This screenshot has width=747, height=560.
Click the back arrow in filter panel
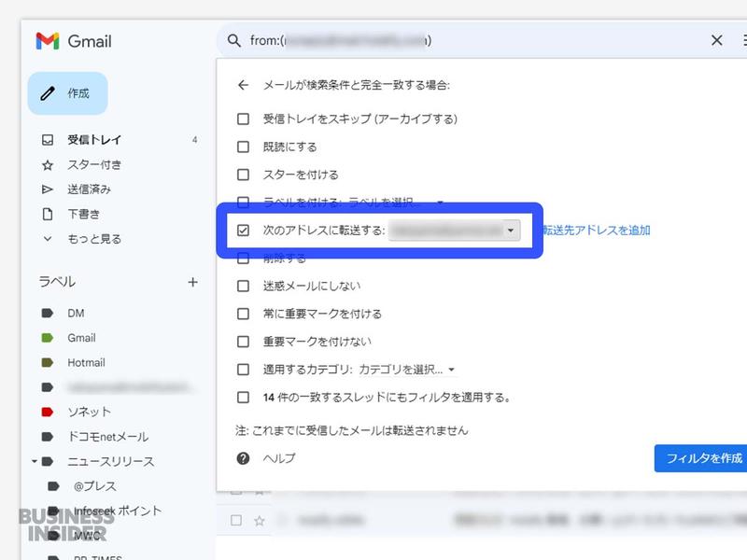(x=243, y=85)
